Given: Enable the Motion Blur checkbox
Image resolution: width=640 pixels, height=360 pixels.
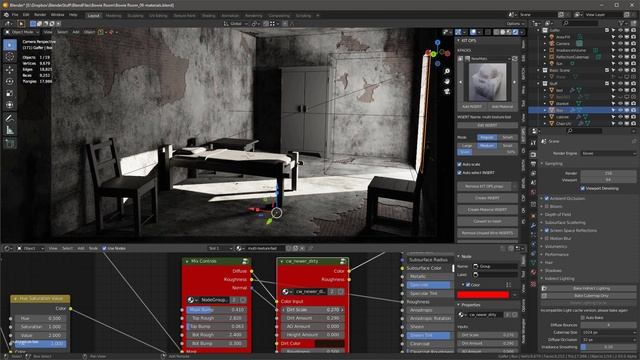Looking at the screenshot, I should click(x=547, y=238).
